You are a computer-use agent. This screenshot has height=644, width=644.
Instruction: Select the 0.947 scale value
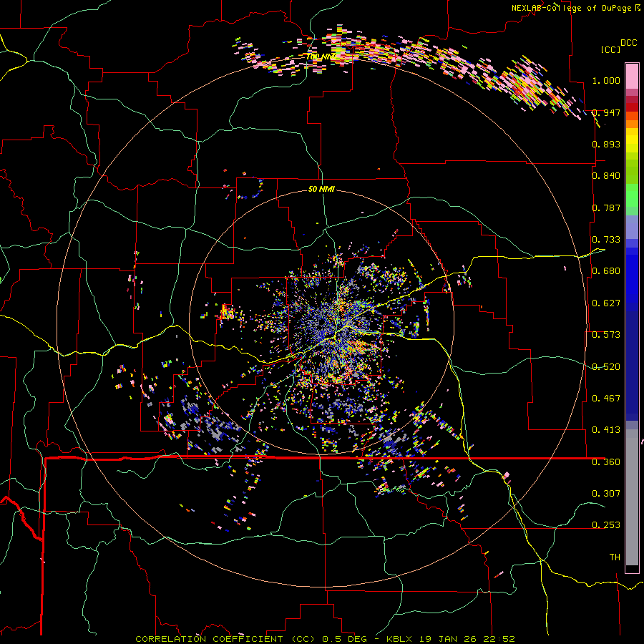(x=606, y=112)
